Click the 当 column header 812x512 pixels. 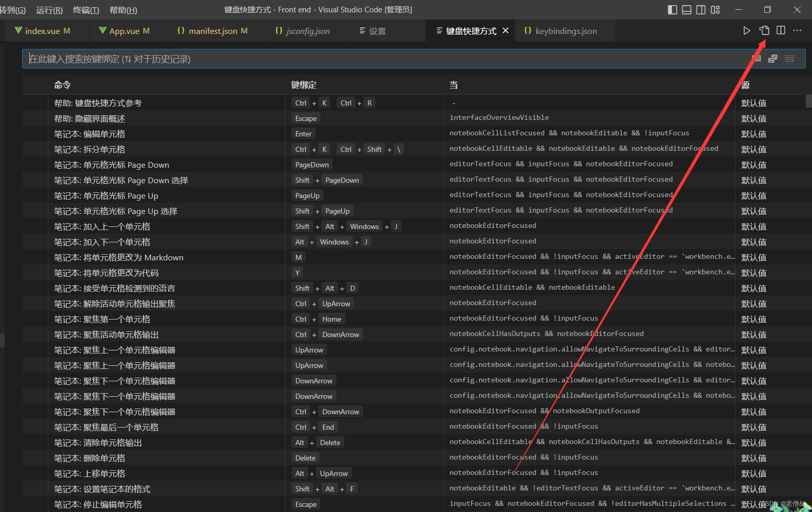454,85
